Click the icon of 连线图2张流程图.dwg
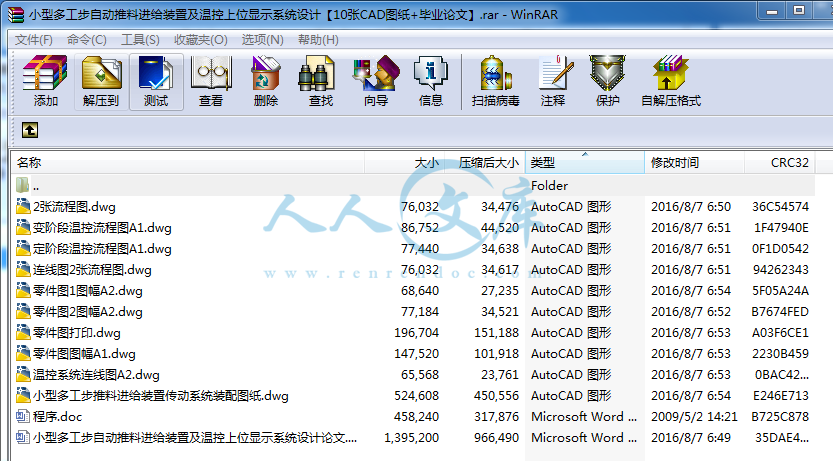Image resolution: width=833 pixels, height=461 pixels. tap(23, 269)
